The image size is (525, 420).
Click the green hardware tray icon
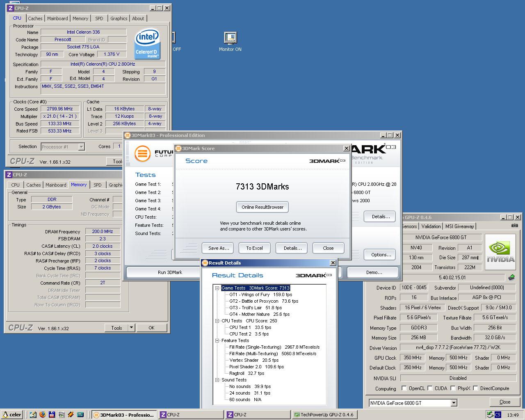(490, 415)
